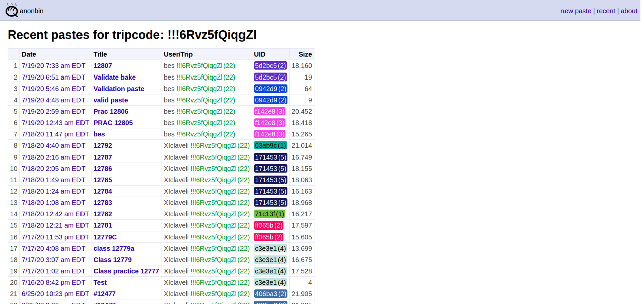Click the date 7/17/20 11:53 pm EDT
Image resolution: width=644 pixels, height=304 pixels.
pyautogui.click(x=55, y=237)
